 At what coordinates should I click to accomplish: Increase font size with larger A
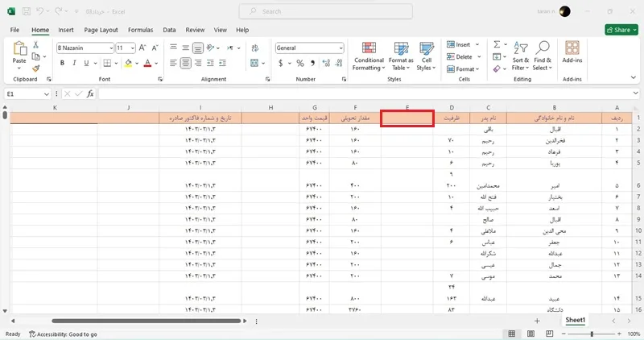click(142, 48)
